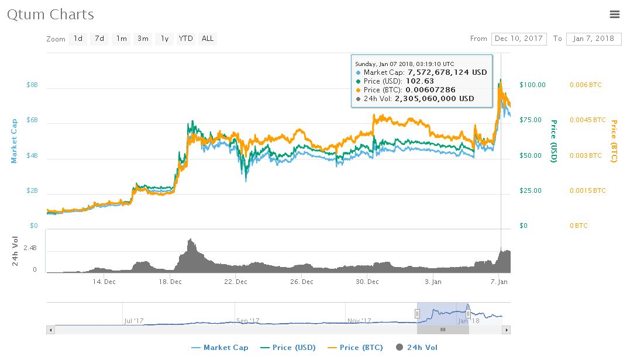The image size is (644, 357).
Task: Click tooltip Price (BTC) value 0.00607286
Action: [431, 90]
